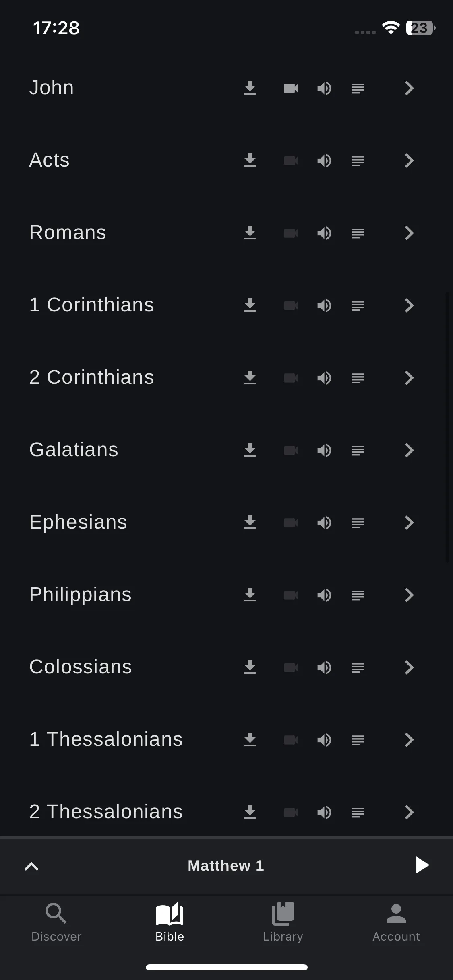Expand 2 Corinthians chapter list chevron
The height and width of the screenshot is (980, 453).
(409, 378)
